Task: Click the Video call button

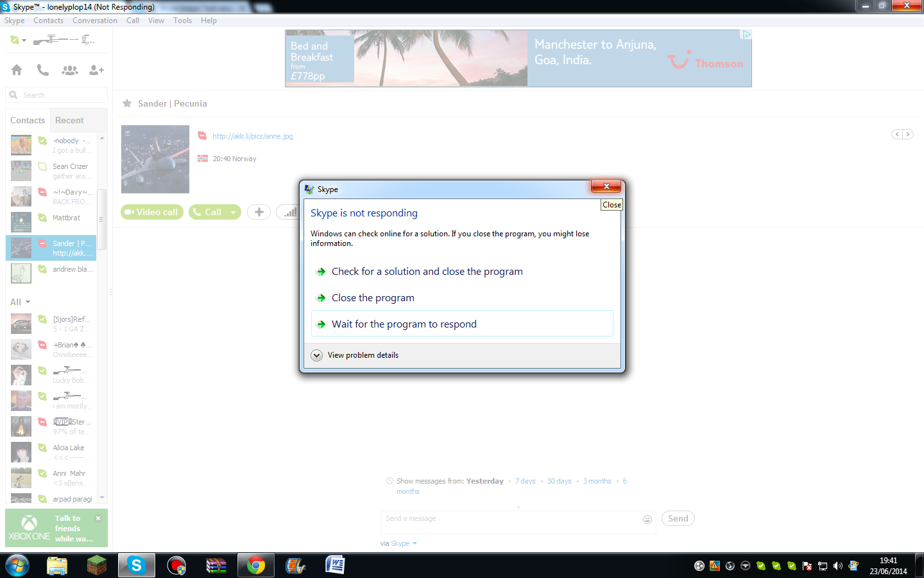Action: pyautogui.click(x=152, y=212)
